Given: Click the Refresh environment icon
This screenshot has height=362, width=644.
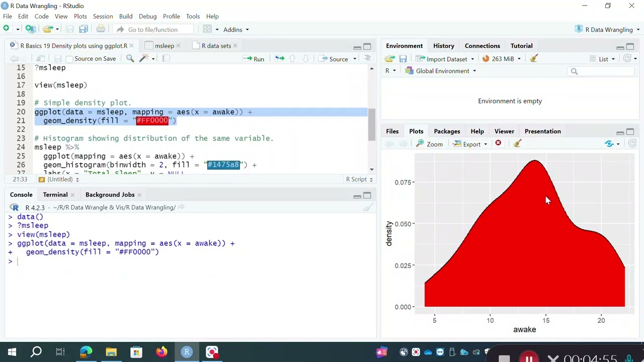Looking at the screenshot, I should (627, 59).
